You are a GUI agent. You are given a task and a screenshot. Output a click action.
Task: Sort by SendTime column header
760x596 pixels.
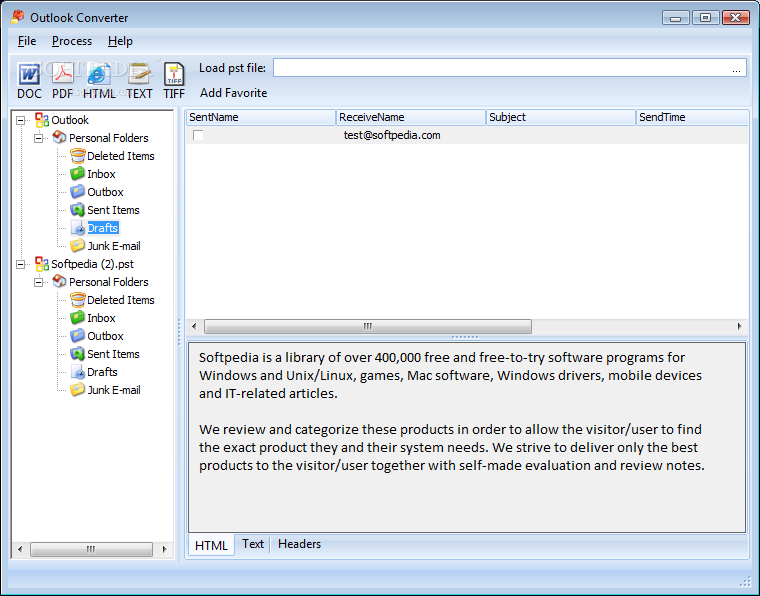(692, 117)
